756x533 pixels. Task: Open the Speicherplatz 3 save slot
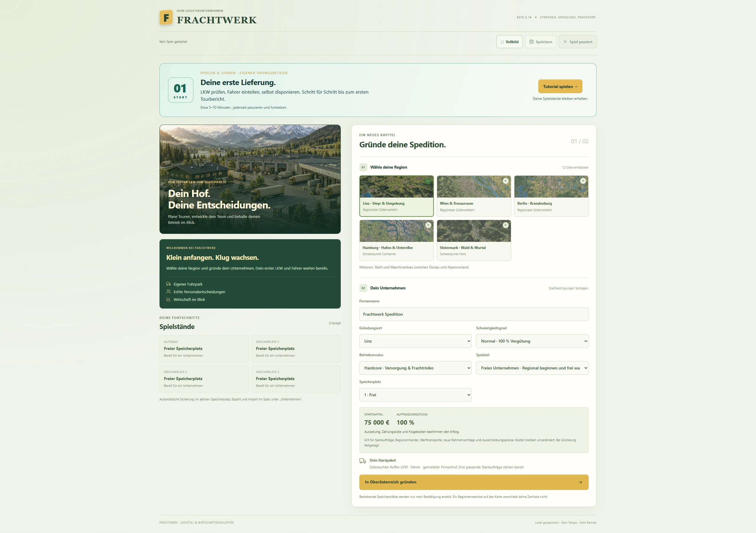(296, 379)
